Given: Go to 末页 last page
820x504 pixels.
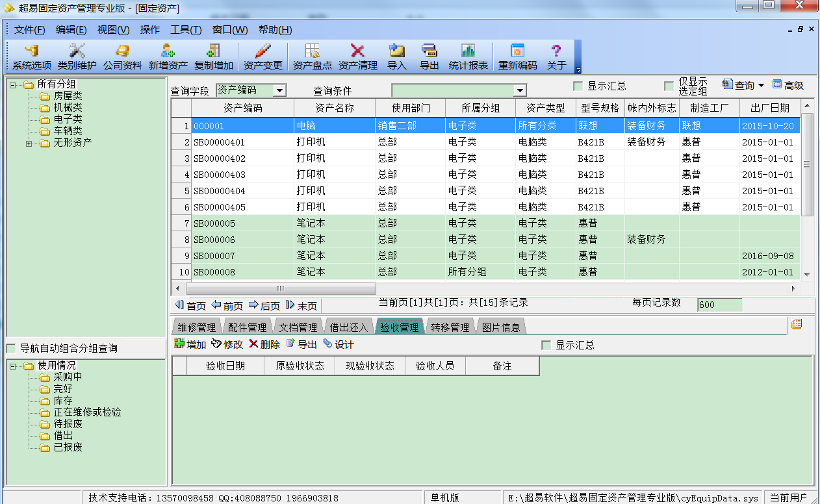Looking at the screenshot, I should pos(301,306).
